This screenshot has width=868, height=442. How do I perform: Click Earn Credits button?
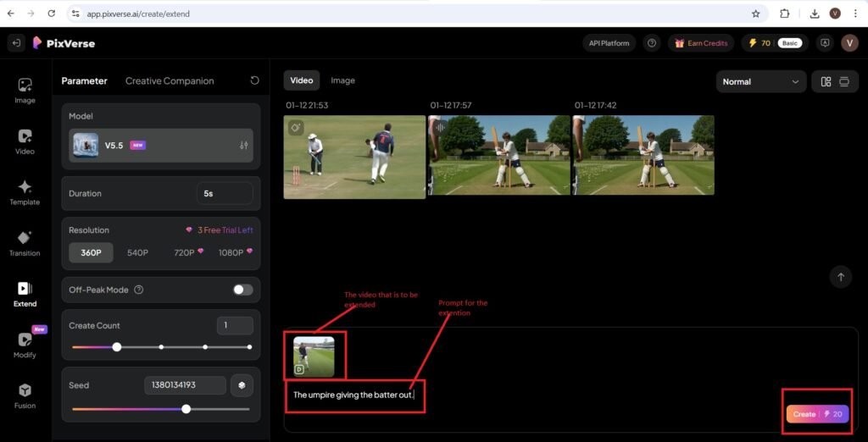tap(701, 43)
